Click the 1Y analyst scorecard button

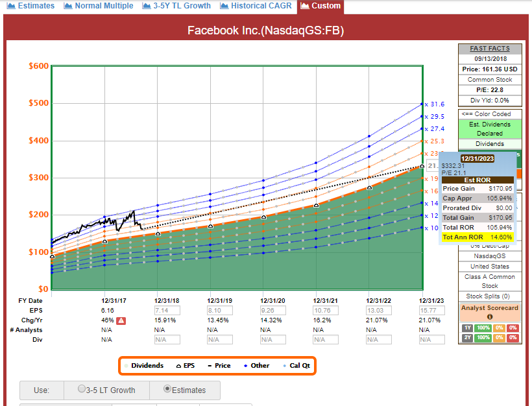466,328
